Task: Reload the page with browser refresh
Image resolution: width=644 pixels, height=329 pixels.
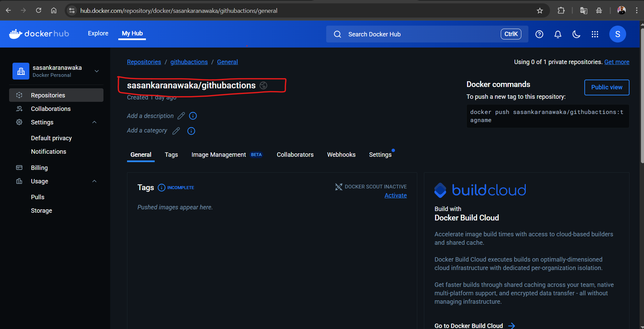Action: click(39, 10)
